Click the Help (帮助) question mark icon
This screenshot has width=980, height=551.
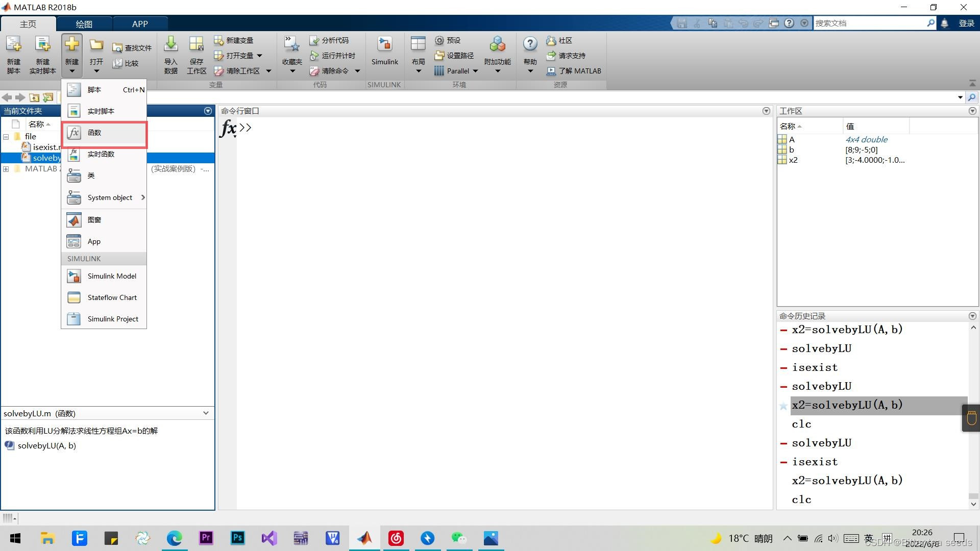click(530, 45)
